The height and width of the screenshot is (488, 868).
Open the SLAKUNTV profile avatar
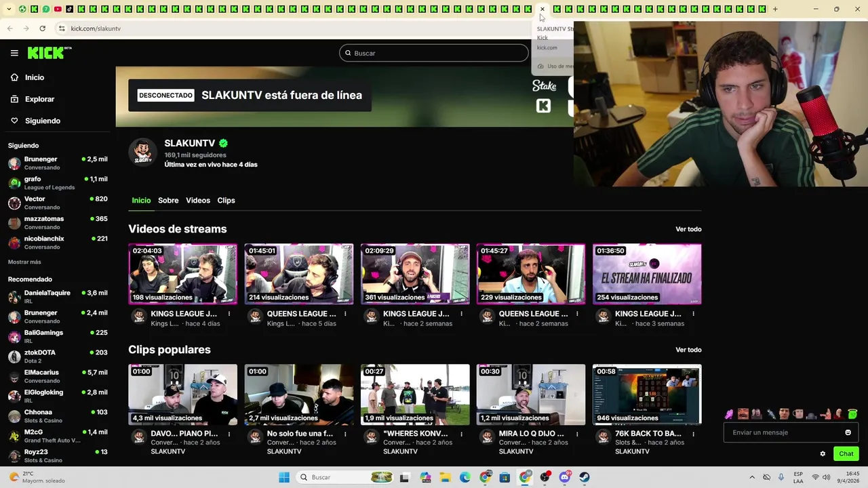coord(142,152)
